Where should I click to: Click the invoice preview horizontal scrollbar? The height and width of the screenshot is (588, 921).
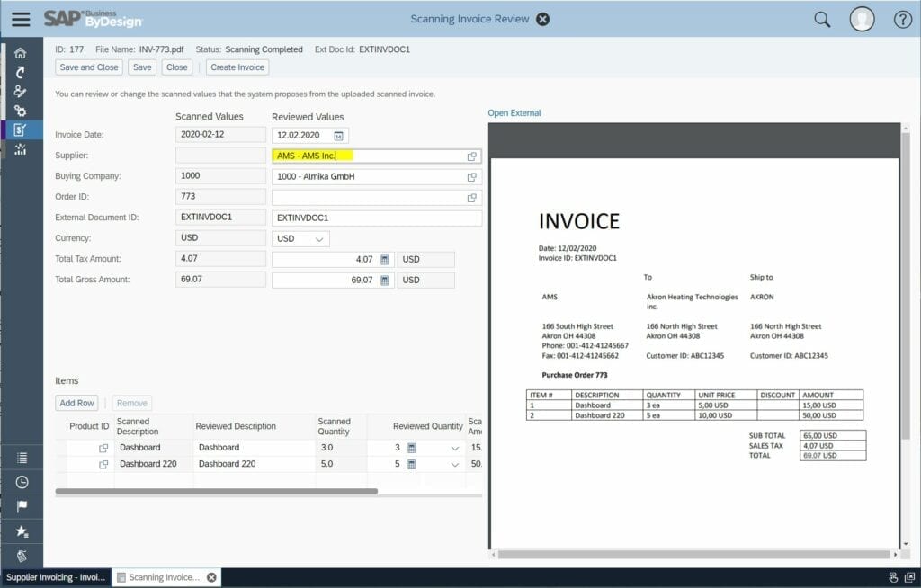(x=693, y=554)
